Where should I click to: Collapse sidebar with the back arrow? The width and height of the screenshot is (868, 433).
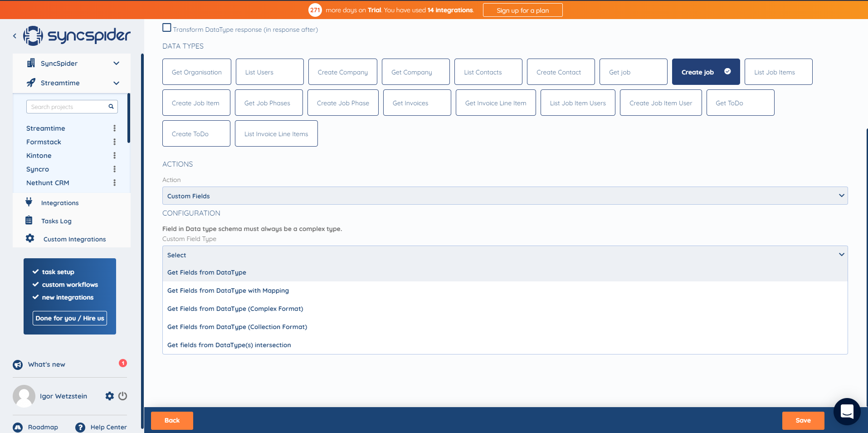(x=15, y=35)
